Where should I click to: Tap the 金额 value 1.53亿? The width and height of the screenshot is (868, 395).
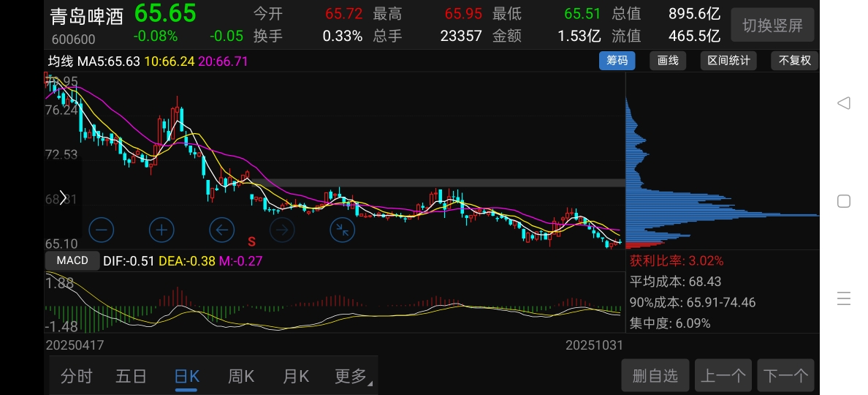(579, 36)
